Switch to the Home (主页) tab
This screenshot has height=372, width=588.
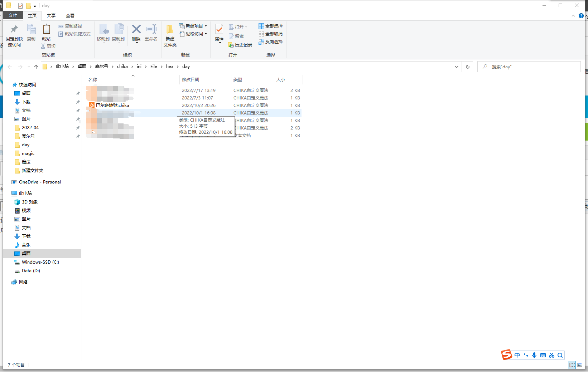[32, 16]
